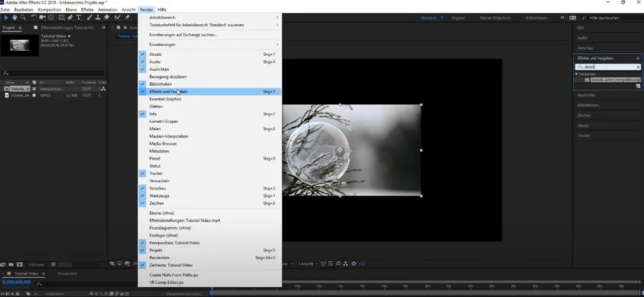Clear the detail search in Effekte panel

638,67
